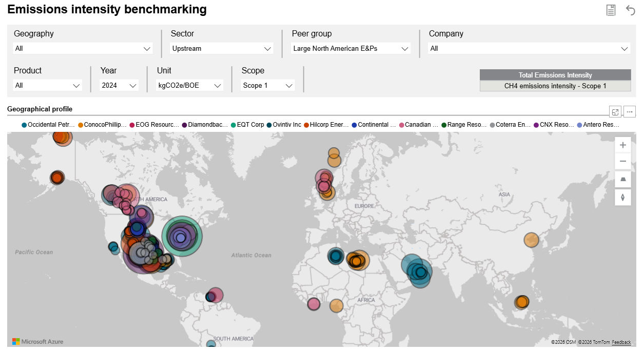This screenshot has width=644, height=352.
Task: Click the pink bubble on West Africa coast
Action: tap(314, 304)
